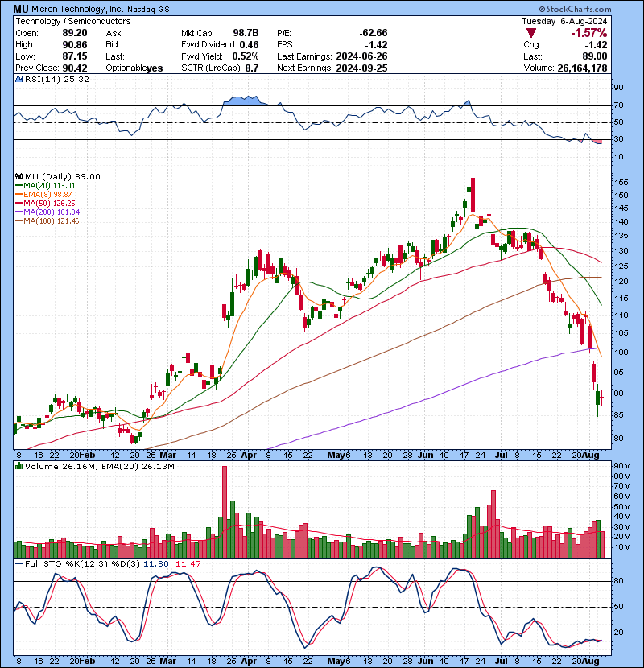Click the Technology / Semiconductors sector label
Screen dimensions: 644x668
(73, 21)
